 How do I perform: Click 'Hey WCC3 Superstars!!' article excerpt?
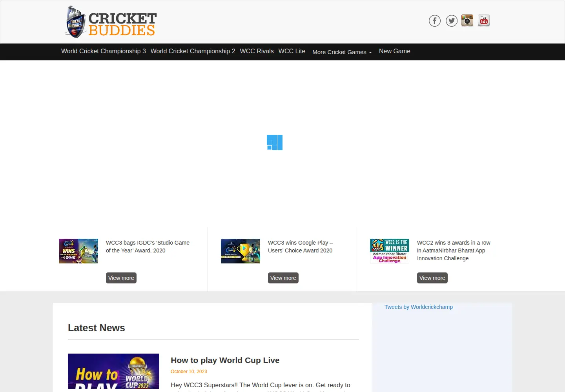coord(261,387)
